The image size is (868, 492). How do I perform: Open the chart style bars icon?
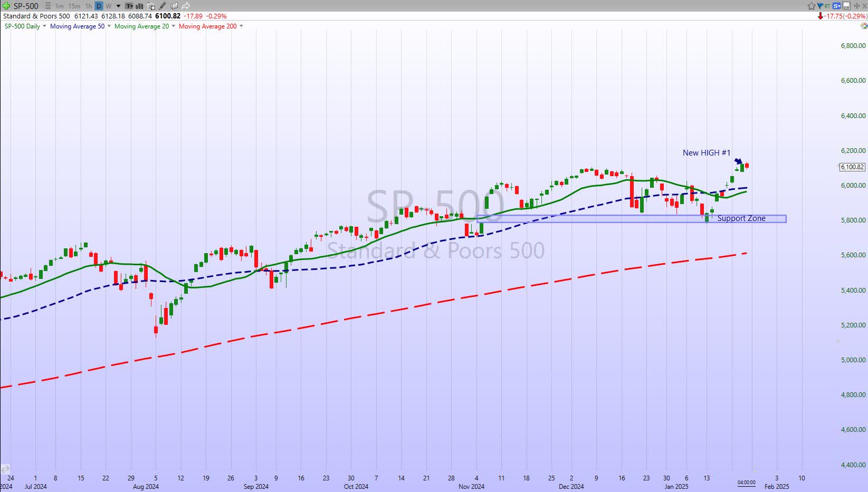coord(140,6)
